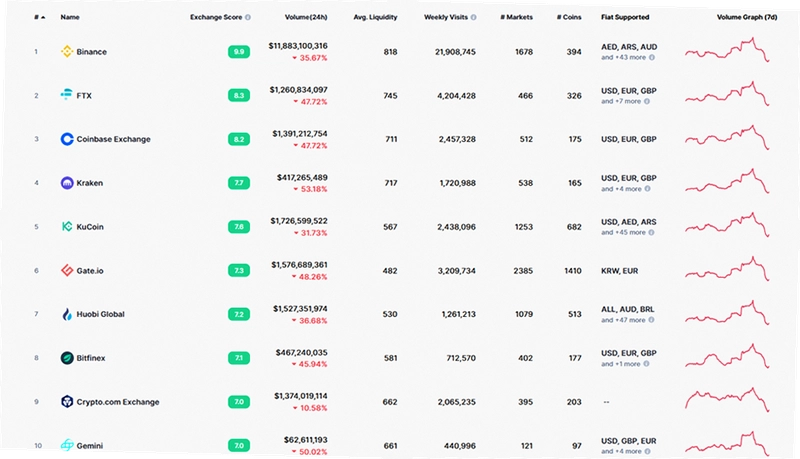Open Kraken 7d volume graph thumbnail

727,182
